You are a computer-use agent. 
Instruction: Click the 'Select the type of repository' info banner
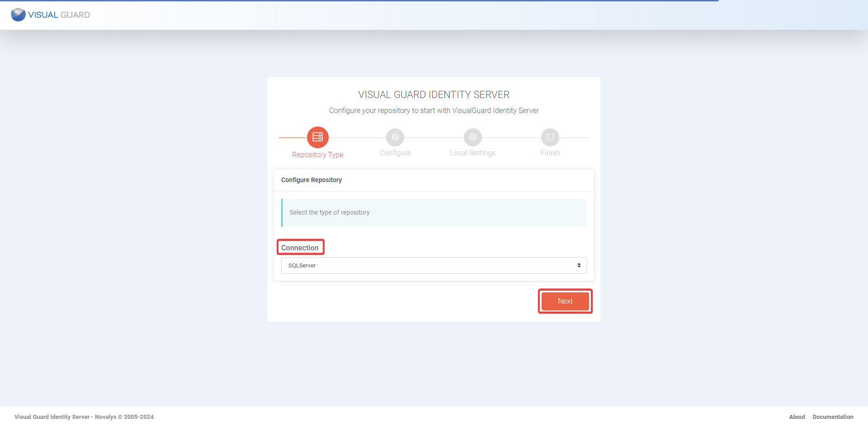(x=433, y=212)
